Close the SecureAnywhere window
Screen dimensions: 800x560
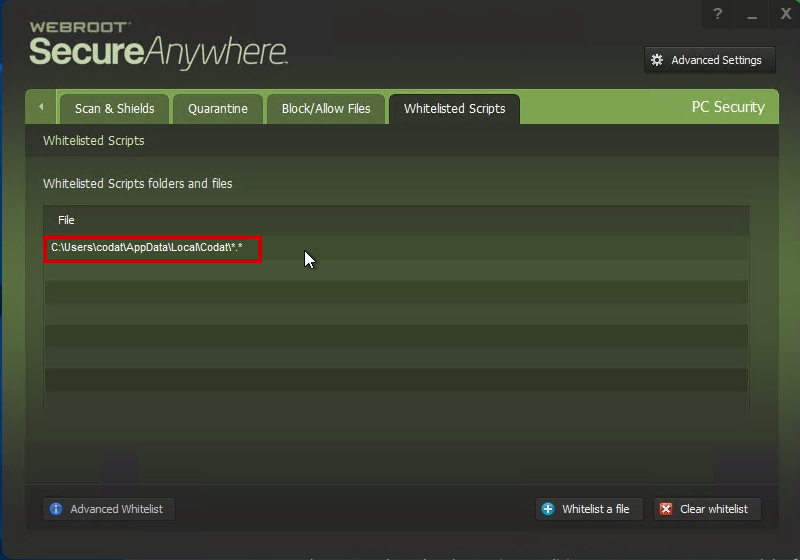[786, 14]
